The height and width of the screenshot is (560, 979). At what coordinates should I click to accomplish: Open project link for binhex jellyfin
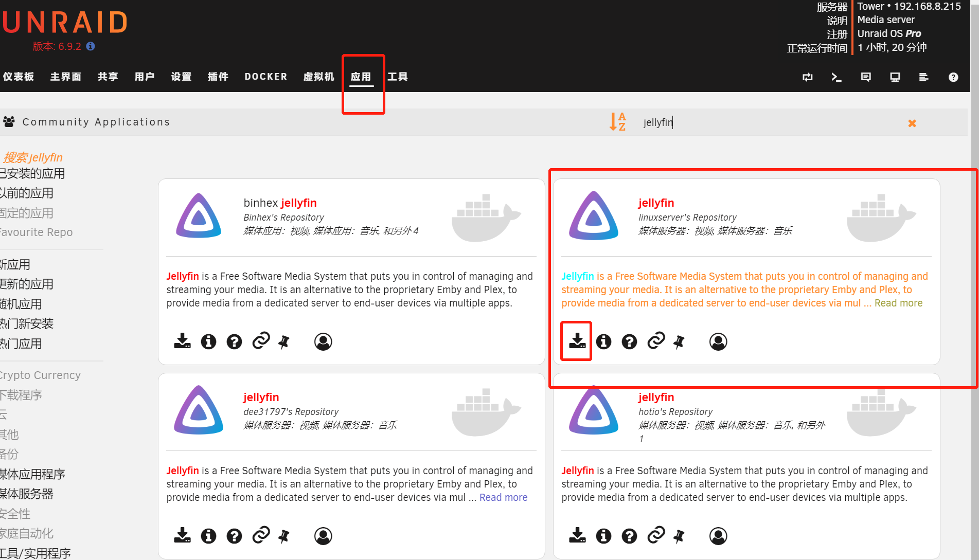[x=261, y=341]
